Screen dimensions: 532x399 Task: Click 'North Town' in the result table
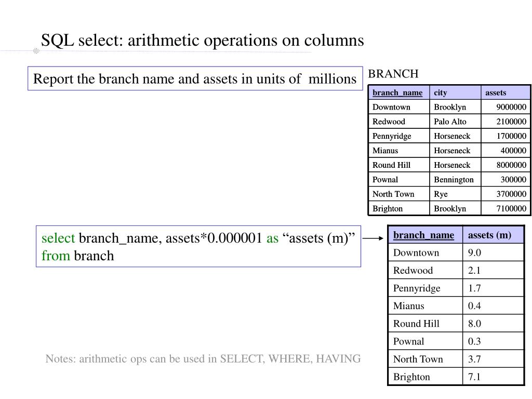click(x=418, y=359)
